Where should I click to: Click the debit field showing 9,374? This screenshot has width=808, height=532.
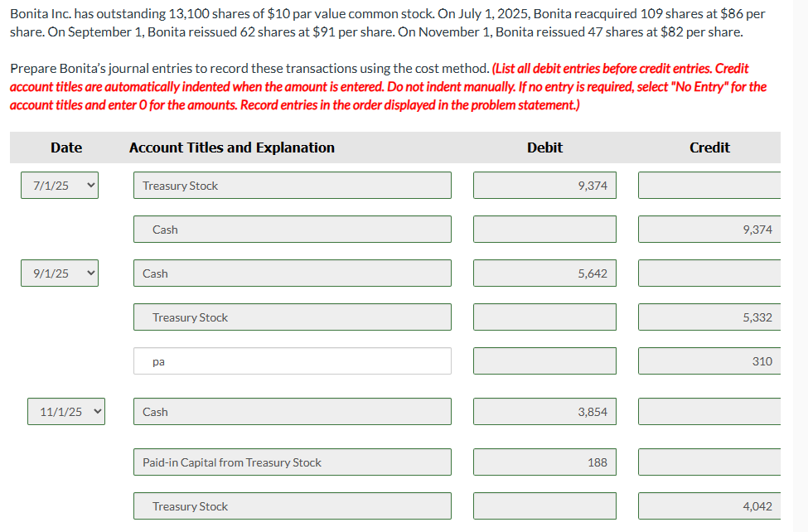[544, 185]
